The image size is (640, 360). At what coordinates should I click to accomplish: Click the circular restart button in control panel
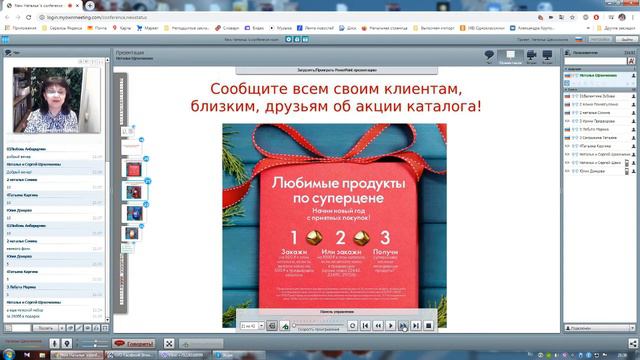point(353,325)
